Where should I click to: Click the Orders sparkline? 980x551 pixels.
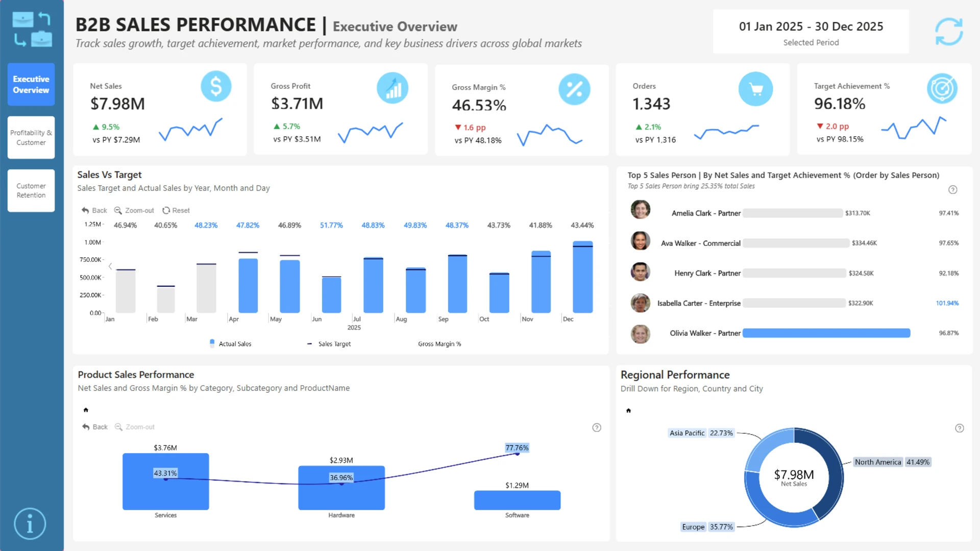pyautogui.click(x=726, y=132)
